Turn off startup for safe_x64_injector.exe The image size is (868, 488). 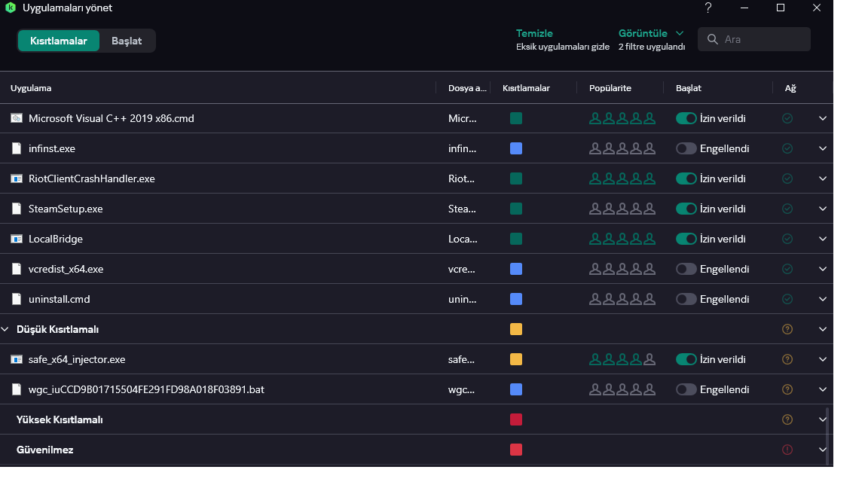[x=686, y=359]
